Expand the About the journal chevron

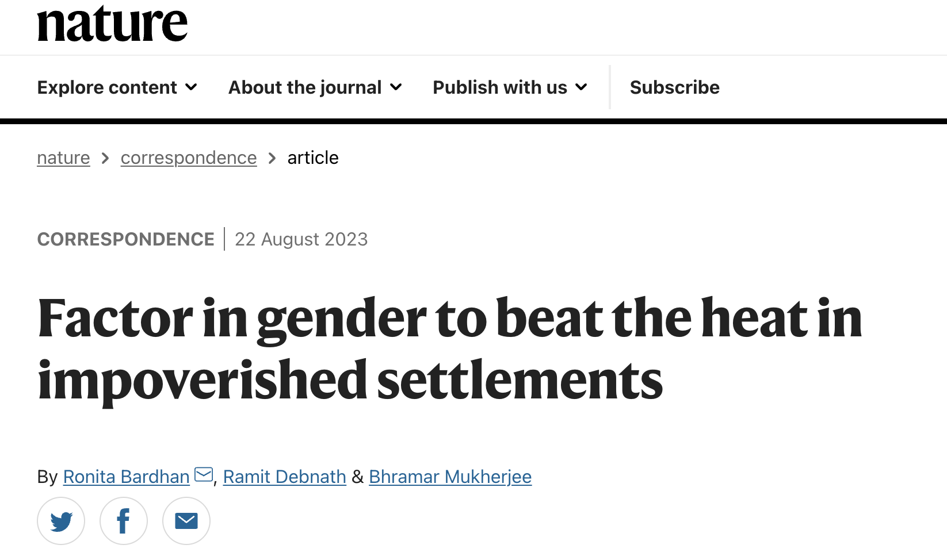396,87
